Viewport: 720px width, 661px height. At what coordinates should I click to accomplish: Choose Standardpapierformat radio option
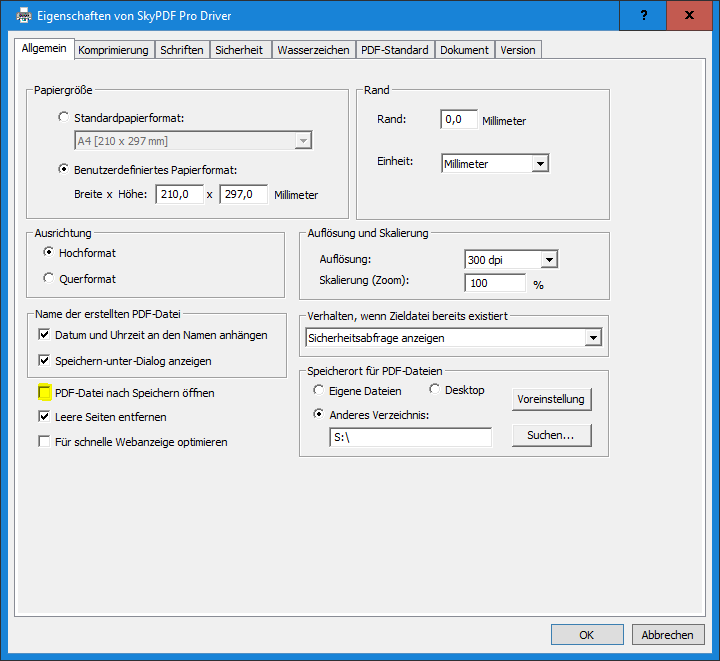(x=63, y=118)
